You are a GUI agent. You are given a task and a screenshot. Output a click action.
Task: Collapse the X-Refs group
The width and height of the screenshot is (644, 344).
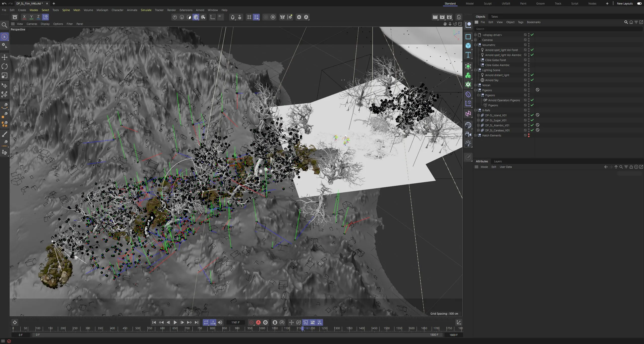(x=475, y=110)
